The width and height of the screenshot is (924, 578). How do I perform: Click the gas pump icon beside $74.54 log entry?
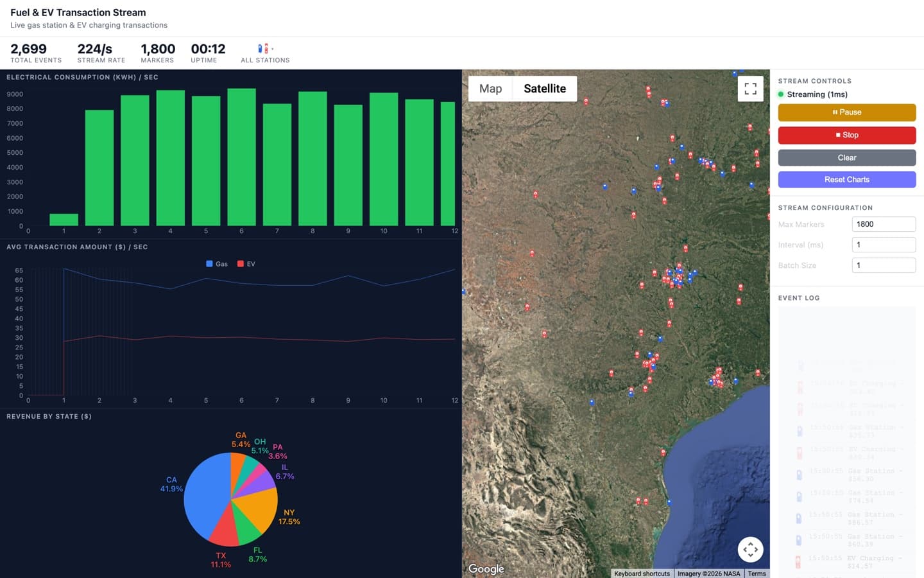coord(800,497)
